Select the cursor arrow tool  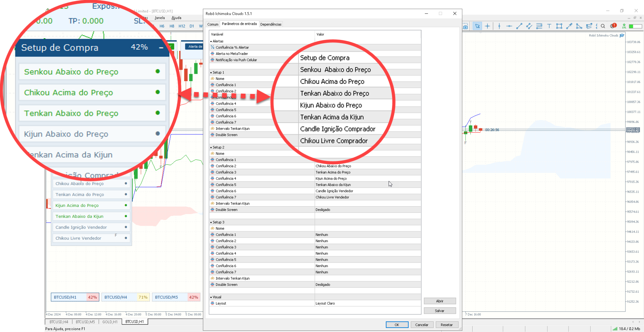[477, 26]
